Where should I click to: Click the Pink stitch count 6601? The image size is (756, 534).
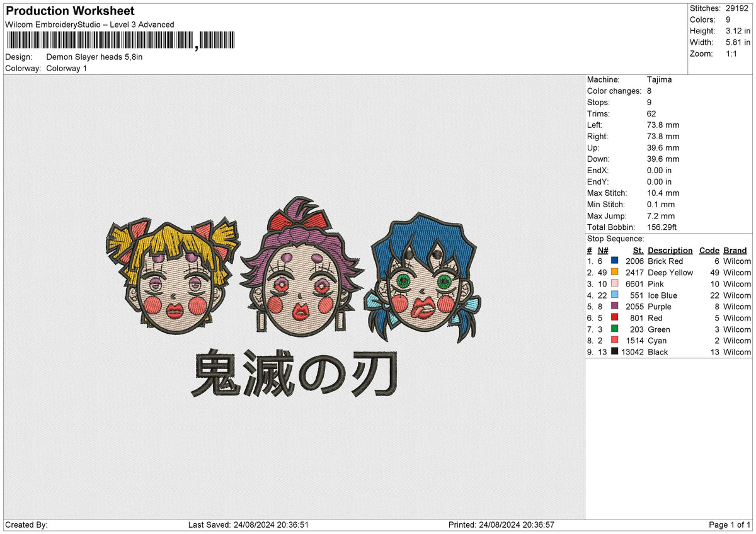coord(634,284)
